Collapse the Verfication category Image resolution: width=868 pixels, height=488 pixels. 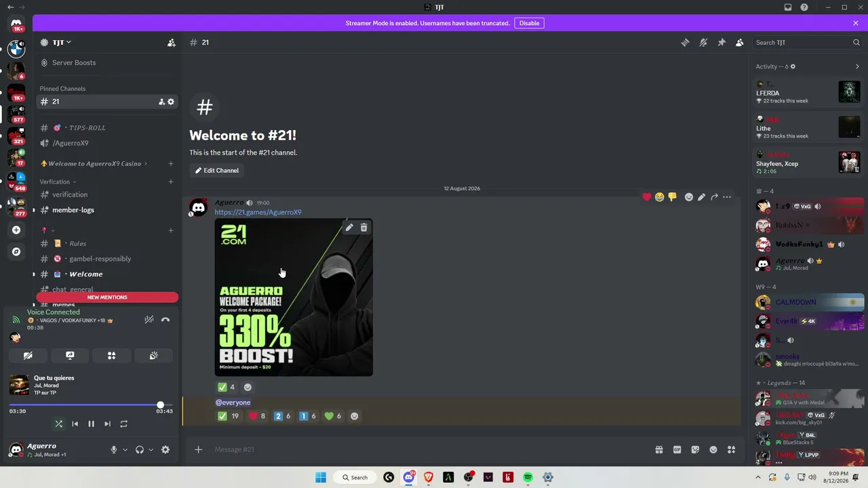[58, 182]
